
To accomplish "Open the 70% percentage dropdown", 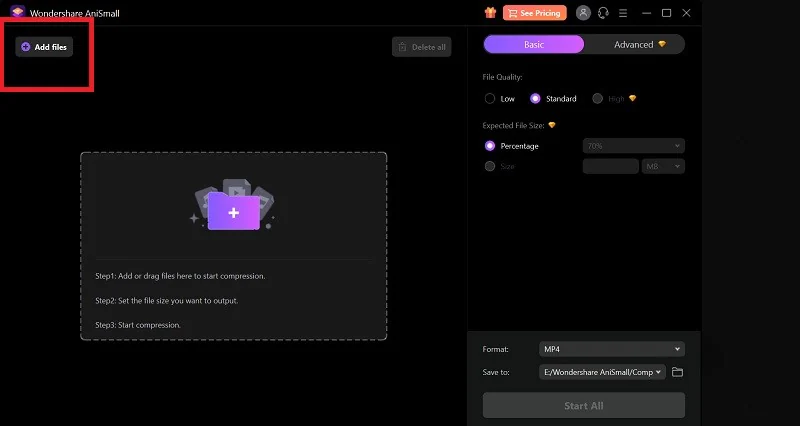I will [x=634, y=146].
